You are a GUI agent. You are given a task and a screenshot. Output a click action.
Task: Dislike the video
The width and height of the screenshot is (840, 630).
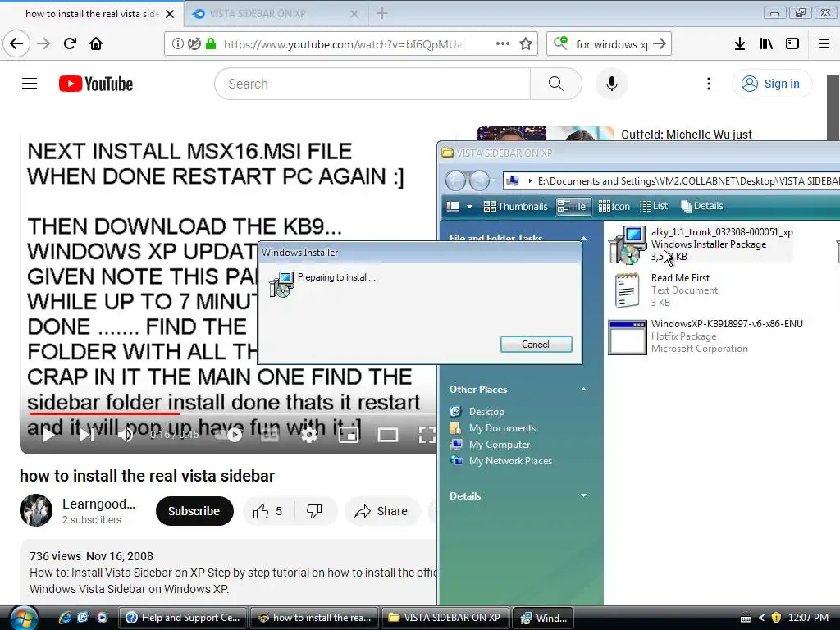coord(314,511)
